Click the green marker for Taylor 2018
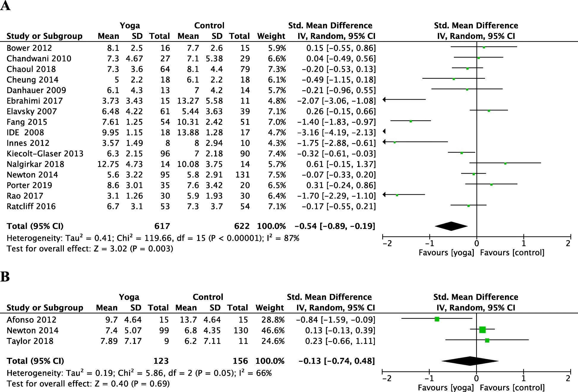 [x=487, y=340]
